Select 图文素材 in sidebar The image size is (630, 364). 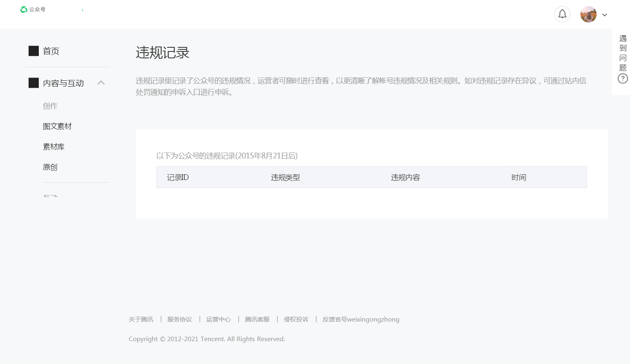click(x=57, y=127)
